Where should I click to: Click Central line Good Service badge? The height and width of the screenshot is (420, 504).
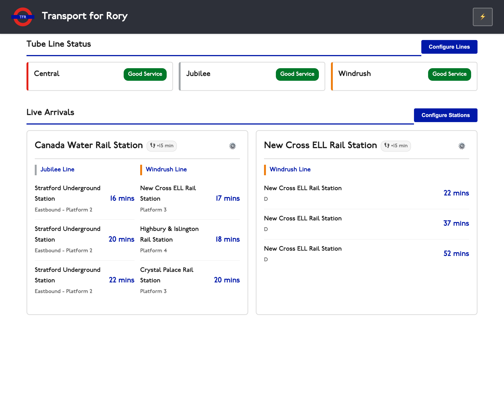click(145, 74)
